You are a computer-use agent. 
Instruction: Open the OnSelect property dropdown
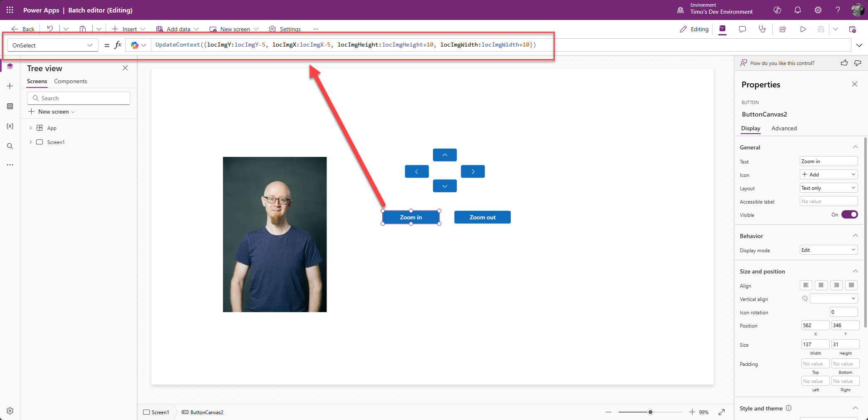pos(52,45)
